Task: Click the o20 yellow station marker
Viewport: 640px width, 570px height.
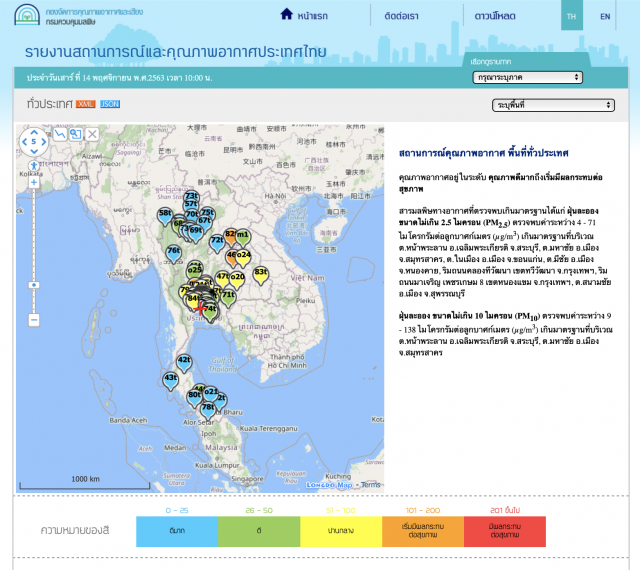Action: point(237,280)
